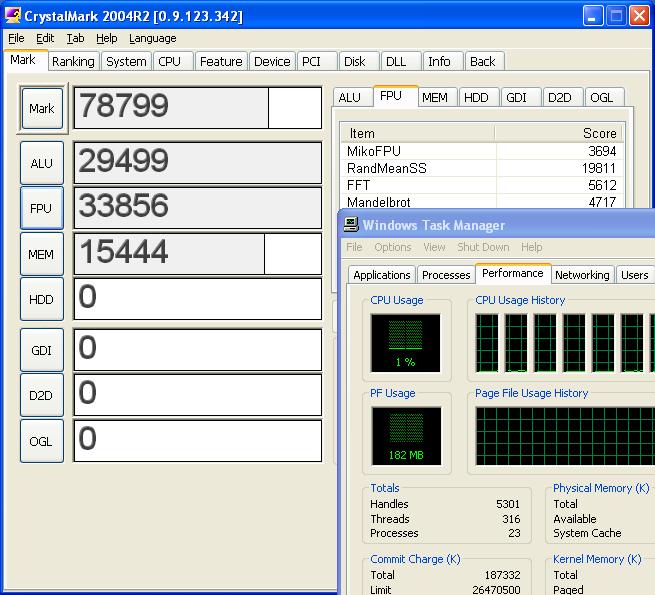Open CrystalMark Edit menu

click(45, 38)
